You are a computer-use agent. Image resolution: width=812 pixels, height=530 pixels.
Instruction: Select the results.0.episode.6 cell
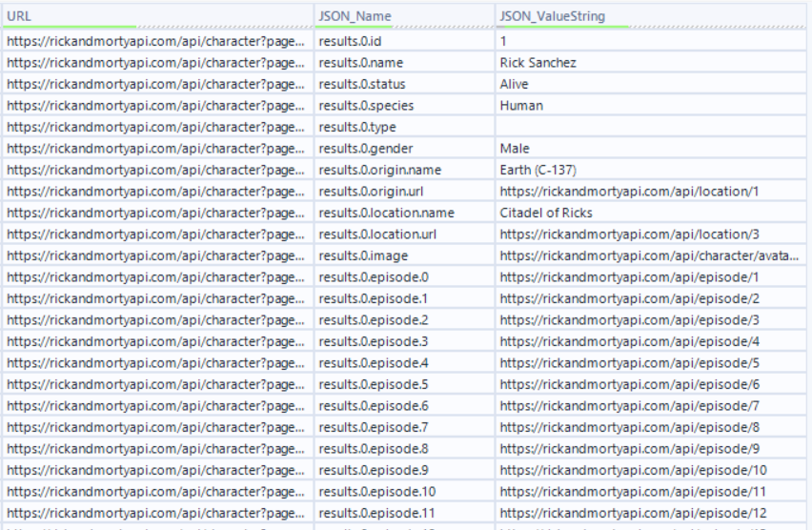point(404,407)
